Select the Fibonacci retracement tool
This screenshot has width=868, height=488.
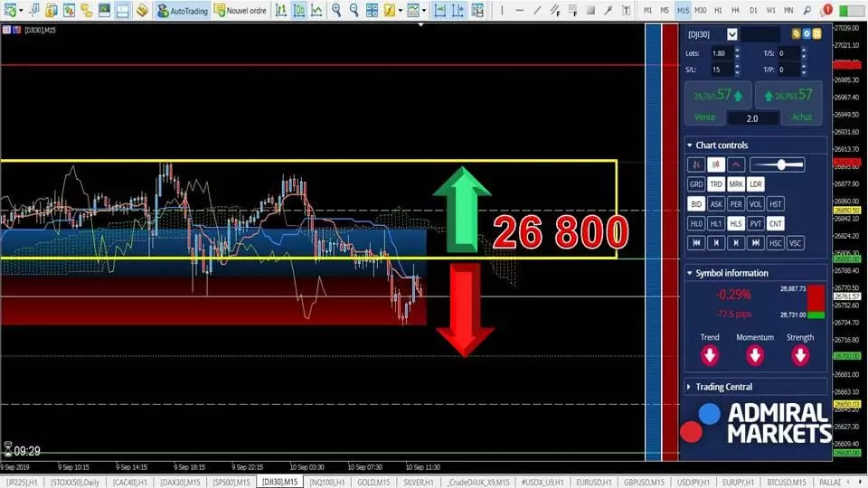(x=573, y=10)
